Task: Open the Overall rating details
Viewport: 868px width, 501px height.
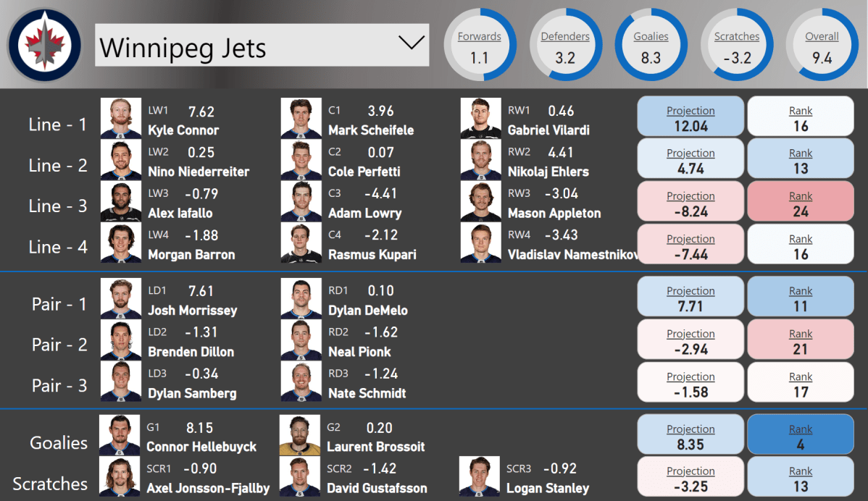Action: (x=822, y=35)
